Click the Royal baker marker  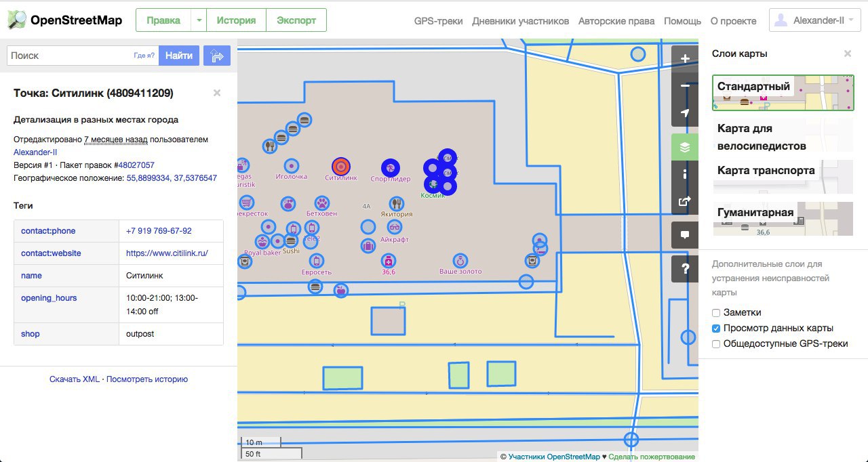(x=262, y=241)
